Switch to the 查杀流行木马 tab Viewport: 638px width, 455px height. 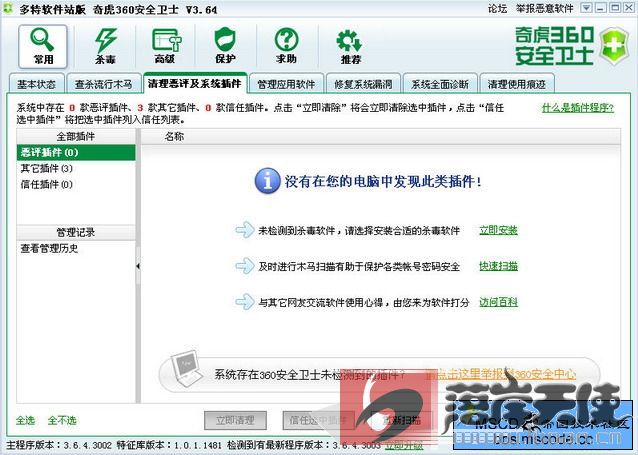[x=103, y=84]
